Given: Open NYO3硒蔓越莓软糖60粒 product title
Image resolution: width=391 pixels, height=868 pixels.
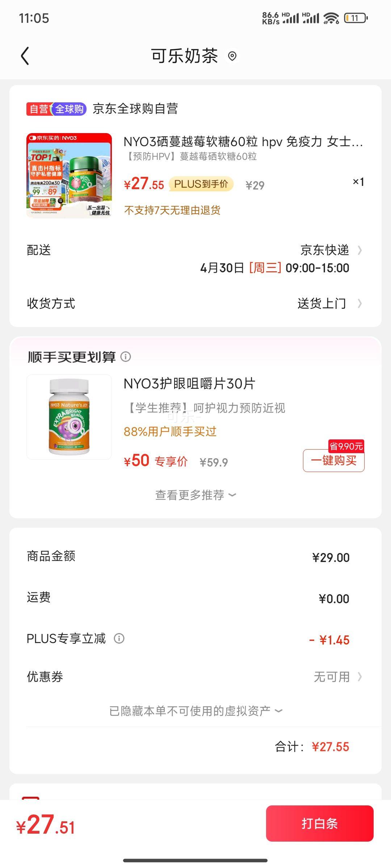Looking at the screenshot, I should 243,142.
